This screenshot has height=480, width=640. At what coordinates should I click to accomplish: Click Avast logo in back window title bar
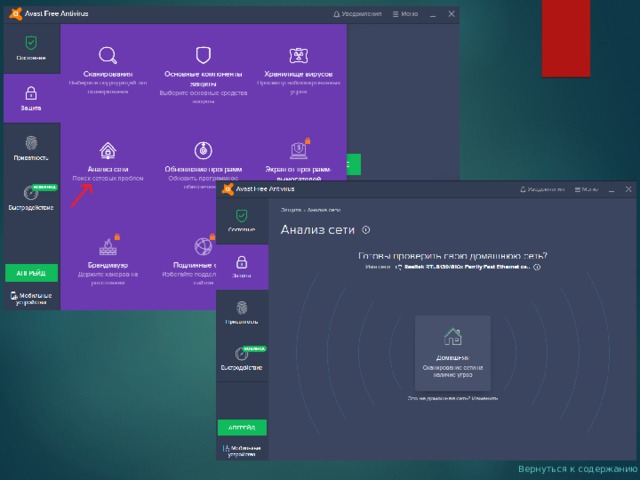15,13
